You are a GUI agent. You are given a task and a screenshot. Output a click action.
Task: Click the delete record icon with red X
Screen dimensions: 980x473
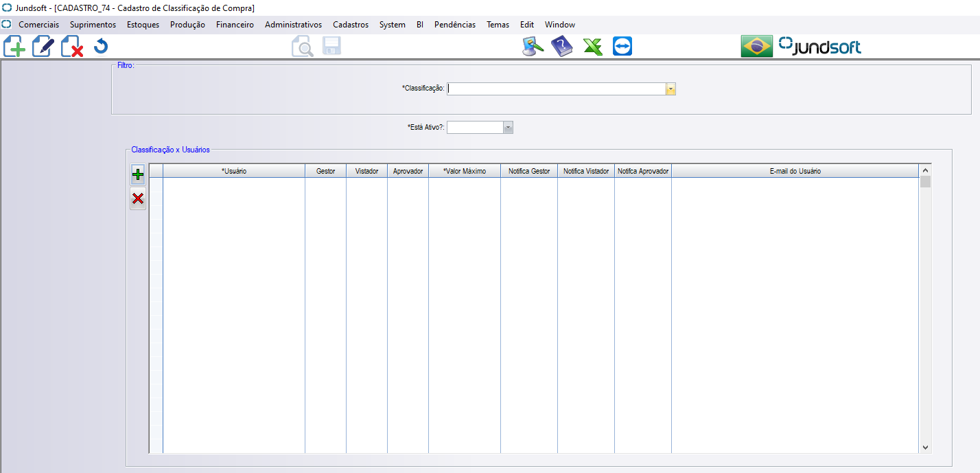point(72,47)
